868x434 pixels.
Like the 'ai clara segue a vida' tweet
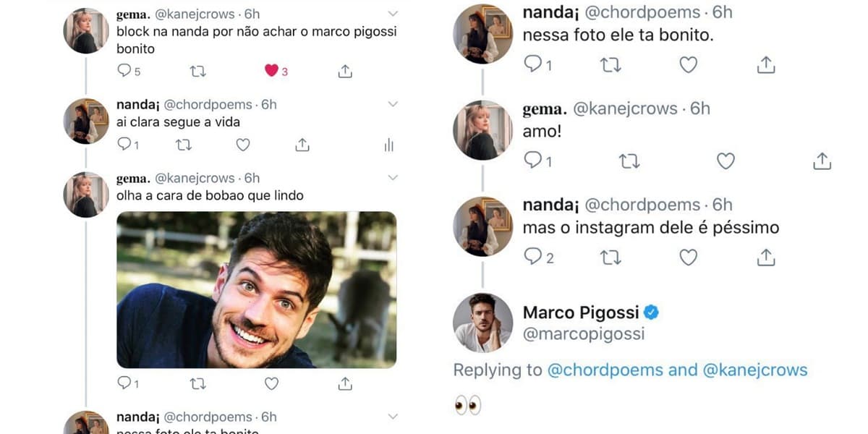pyautogui.click(x=243, y=145)
